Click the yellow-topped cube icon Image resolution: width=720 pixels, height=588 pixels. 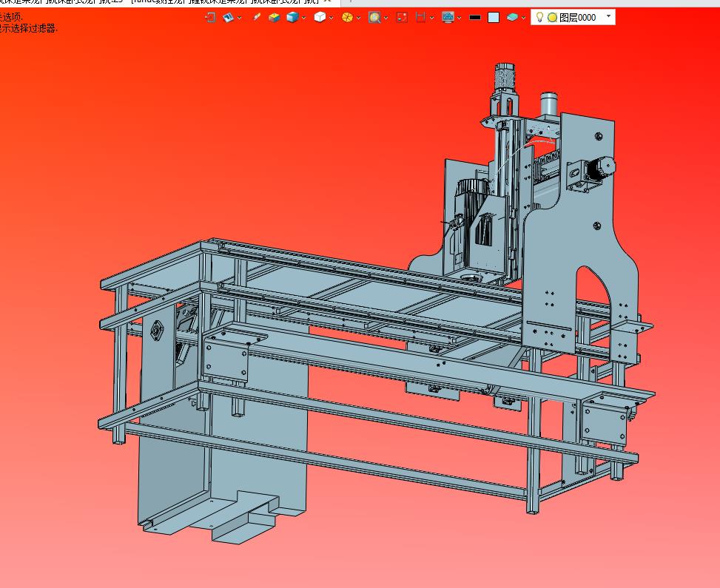(274, 18)
